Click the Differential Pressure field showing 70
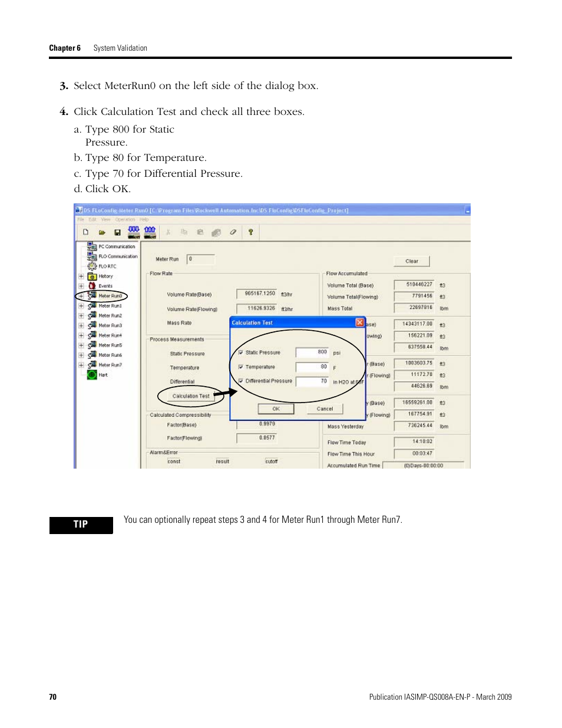Image resolution: width=562 pixels, height=728 pixels. pos(312,381)
